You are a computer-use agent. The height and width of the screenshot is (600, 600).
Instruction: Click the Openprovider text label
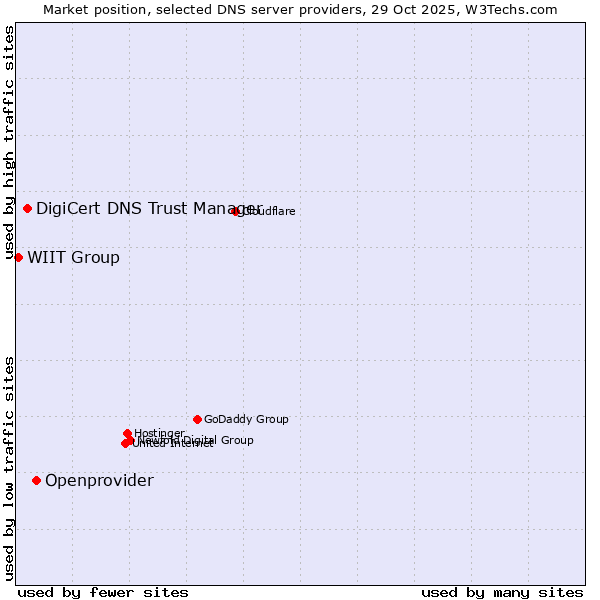point(99,481)
